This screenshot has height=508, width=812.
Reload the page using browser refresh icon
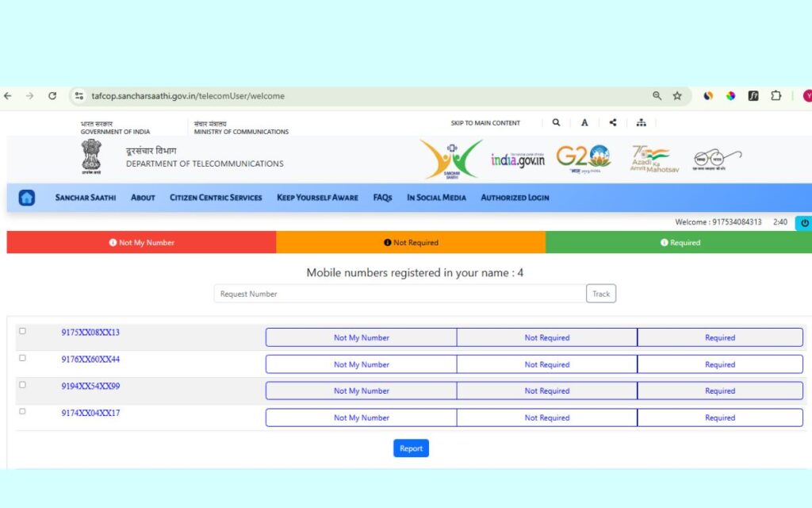52,96
